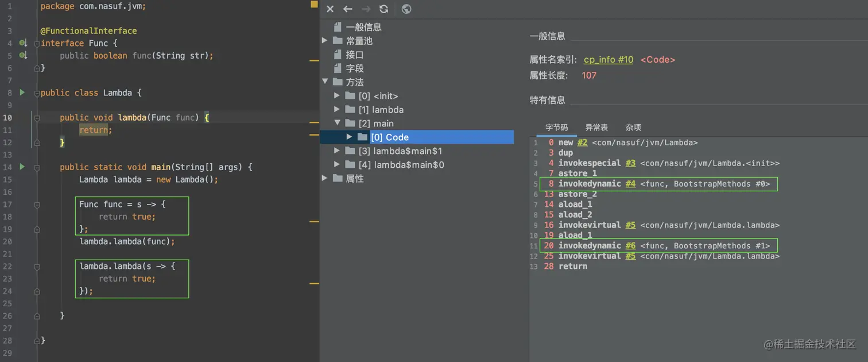This screenshot has height=362, width=868.
Task: Collapse fold marker at interface Func line
Action: click(37, 44)
